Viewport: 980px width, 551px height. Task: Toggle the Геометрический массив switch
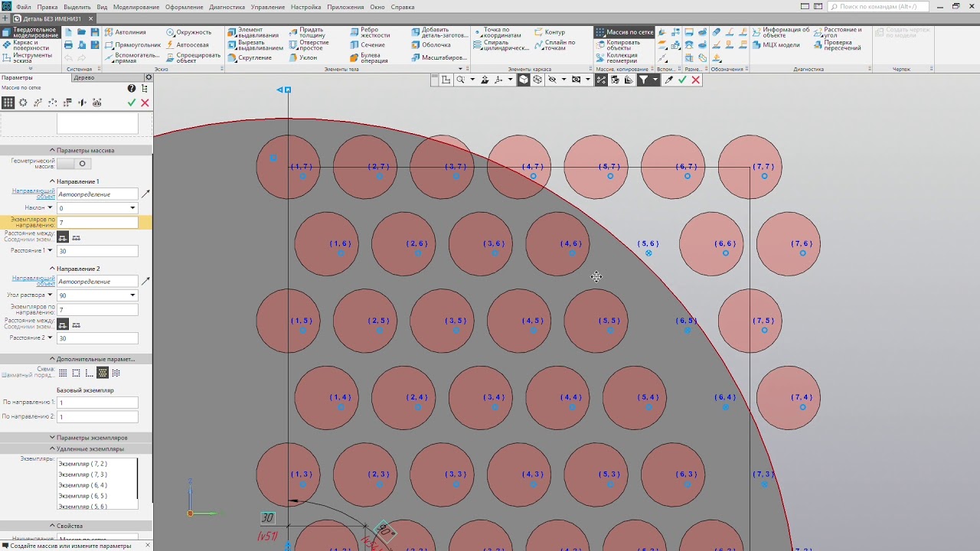74,164
